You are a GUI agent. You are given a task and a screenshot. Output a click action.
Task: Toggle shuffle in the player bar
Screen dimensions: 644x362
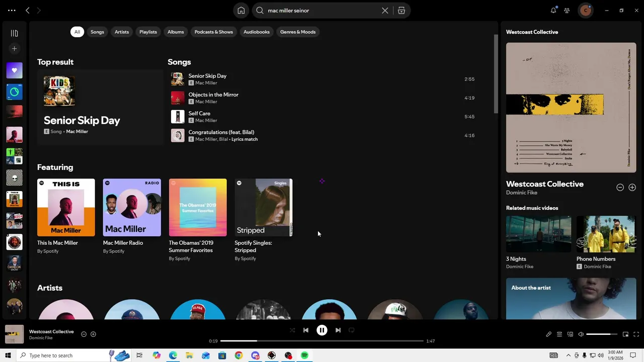[292, 330]
